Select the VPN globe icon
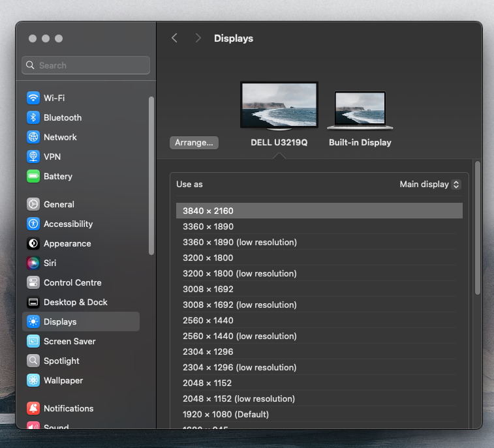The height and width of the screenshot is (448, 494). pyautogui.click(x=33, y=157)
